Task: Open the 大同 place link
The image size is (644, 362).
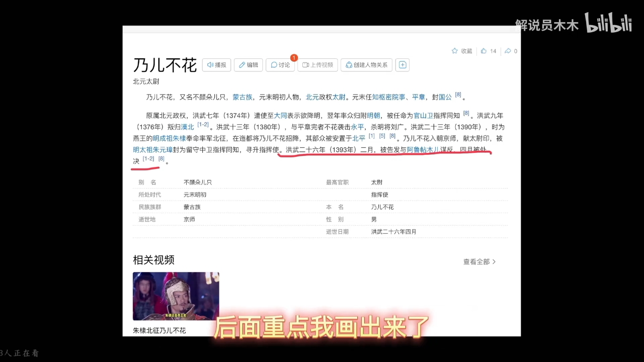Action: pyautogui.click(x=280, y=116)
